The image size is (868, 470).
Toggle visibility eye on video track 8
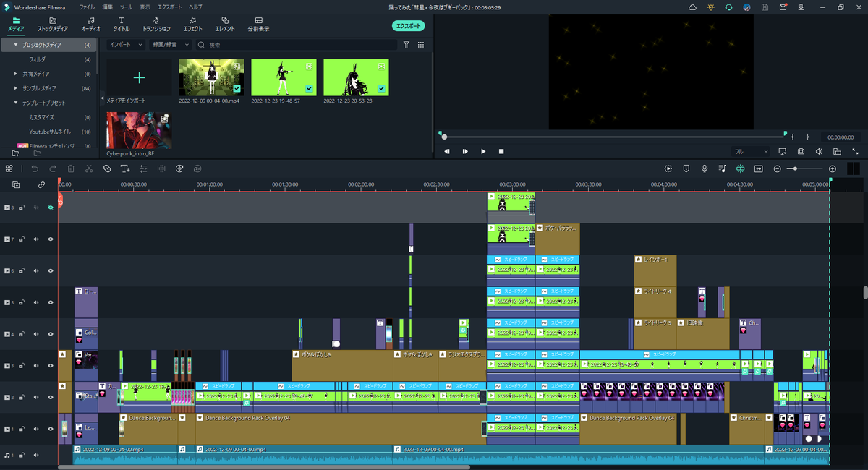pyautogui.click(x=51, y=208)
